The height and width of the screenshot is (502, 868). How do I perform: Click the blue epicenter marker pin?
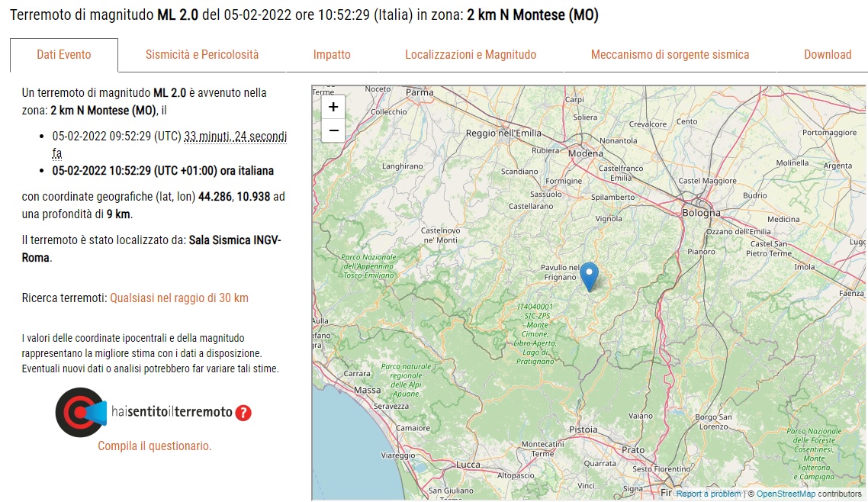pos(589,277)
